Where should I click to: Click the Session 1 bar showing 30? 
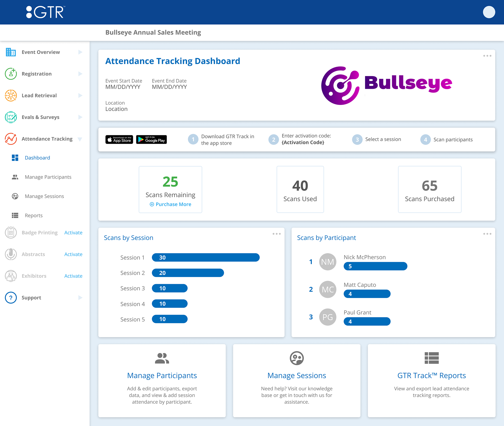206,258
